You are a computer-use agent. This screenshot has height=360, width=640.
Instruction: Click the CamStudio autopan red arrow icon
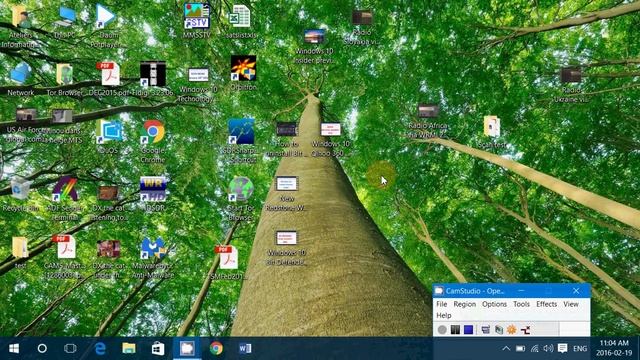click(525, 329)
